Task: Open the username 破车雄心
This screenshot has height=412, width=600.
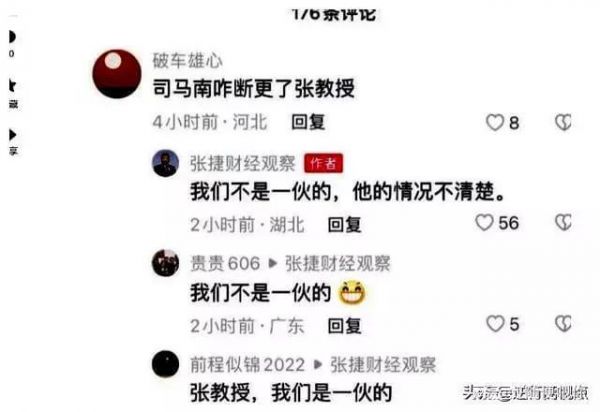Action: click(x=188, y=61)
